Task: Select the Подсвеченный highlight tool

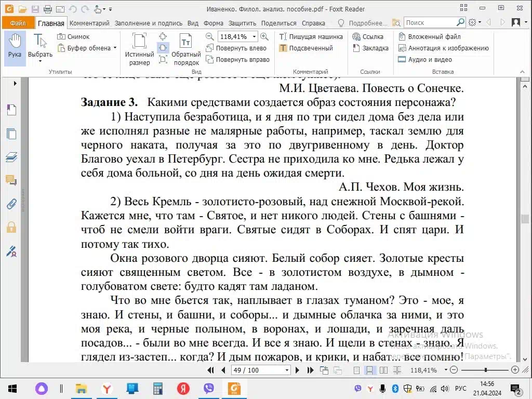Action: (x=306, y=48)
